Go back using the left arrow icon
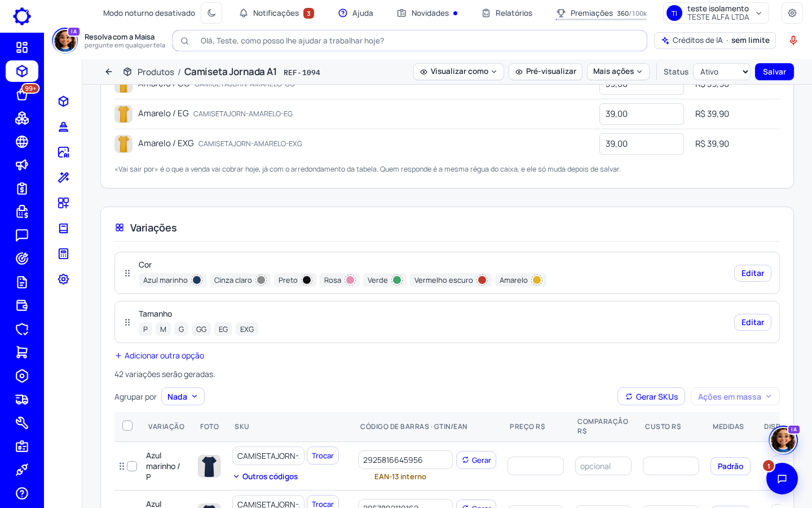The height and width of the screenshot is (508, 812). tap(109, 72)
